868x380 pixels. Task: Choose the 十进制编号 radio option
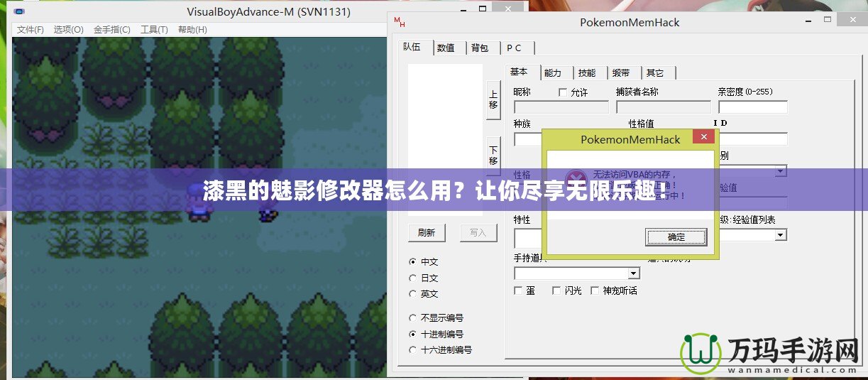pos(413,334)
